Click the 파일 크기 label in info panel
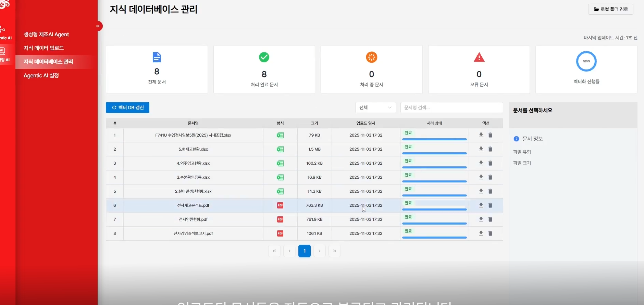The width and height of the screenshot is (644, 305). tap(522, 163)
